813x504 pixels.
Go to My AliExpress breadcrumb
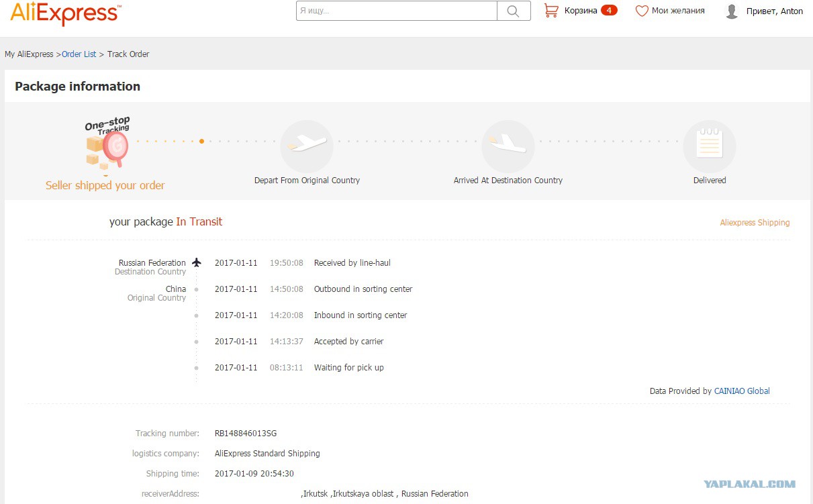(29, 54)
